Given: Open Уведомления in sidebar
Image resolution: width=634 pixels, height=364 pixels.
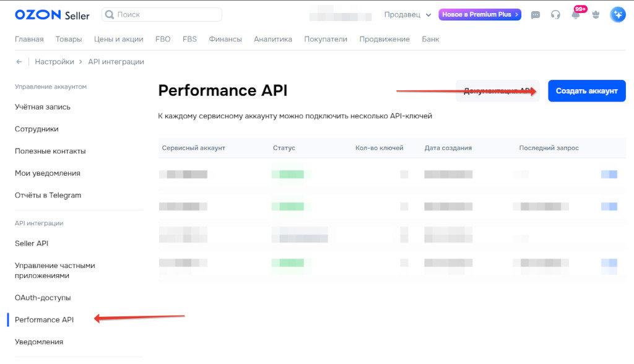Looking at the screenshot, I should (39, 342).
